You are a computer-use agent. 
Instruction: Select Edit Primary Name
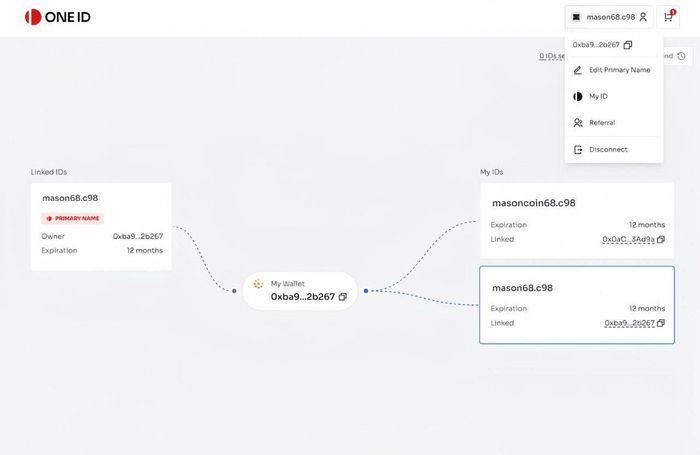[x=614, y=70]
